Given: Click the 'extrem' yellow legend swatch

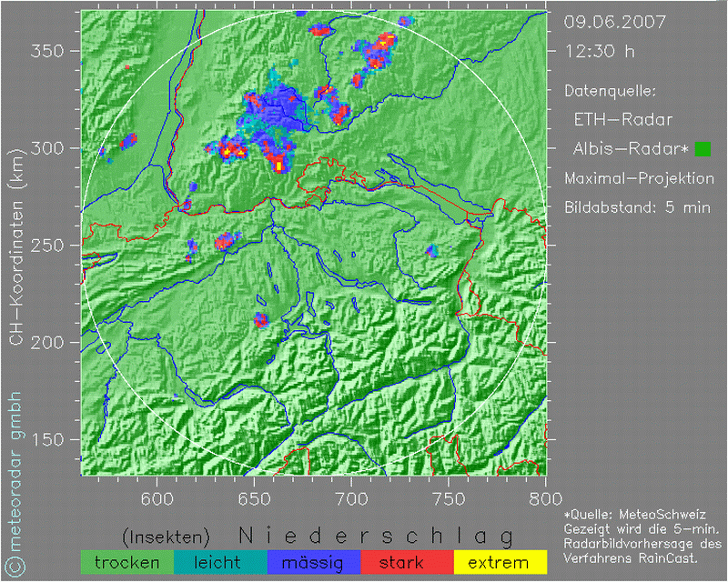Looking at the screenshot, I should pos(500,563).
